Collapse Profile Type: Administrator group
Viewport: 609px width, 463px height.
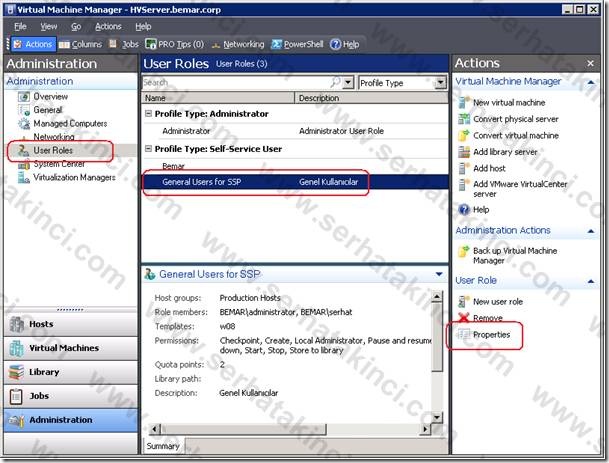(148, 114)
